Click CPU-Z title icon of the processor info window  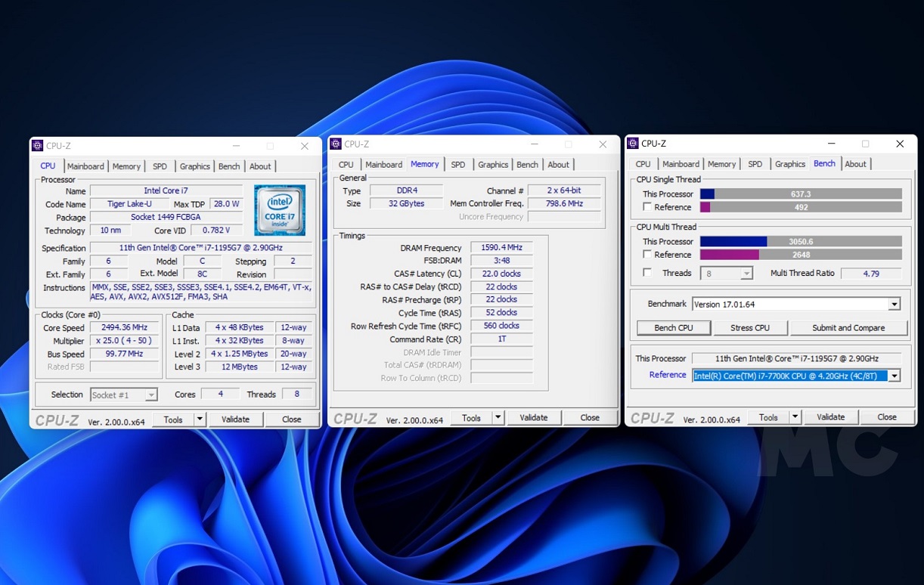pyautogui.click(x=38, y=146)
